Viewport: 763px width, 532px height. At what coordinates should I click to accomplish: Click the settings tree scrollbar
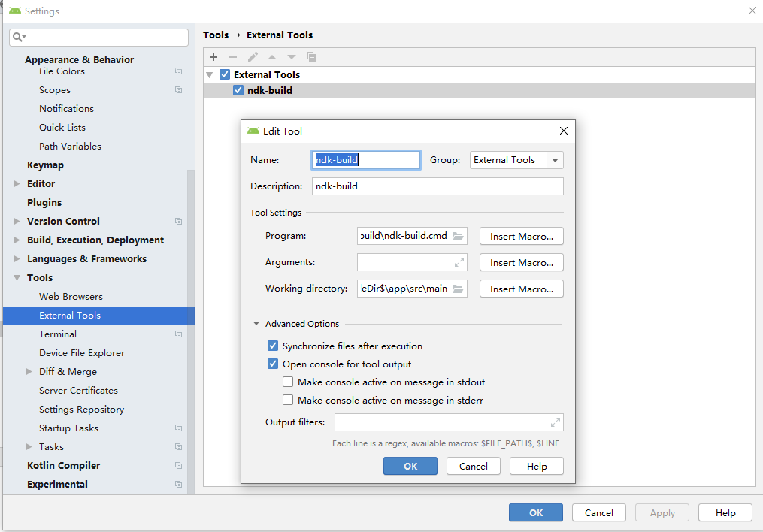tap(191, 331)
